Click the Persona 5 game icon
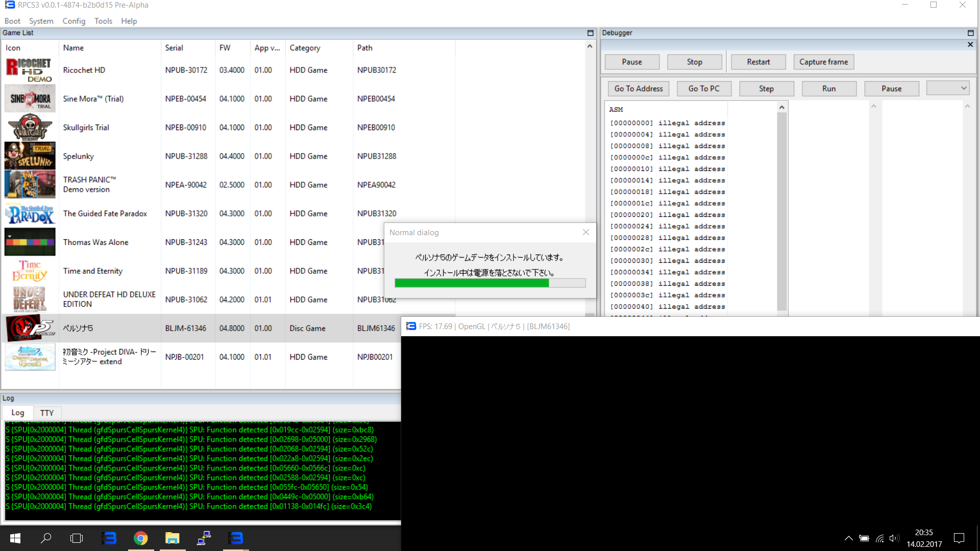This screenshot has height=551, width=980. (30, 328)
